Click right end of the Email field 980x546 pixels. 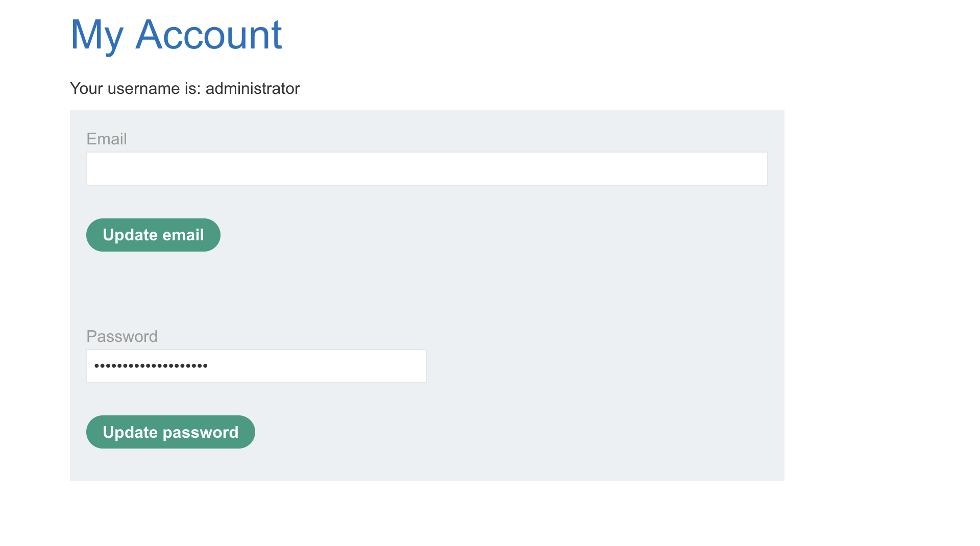click(745, 168)
